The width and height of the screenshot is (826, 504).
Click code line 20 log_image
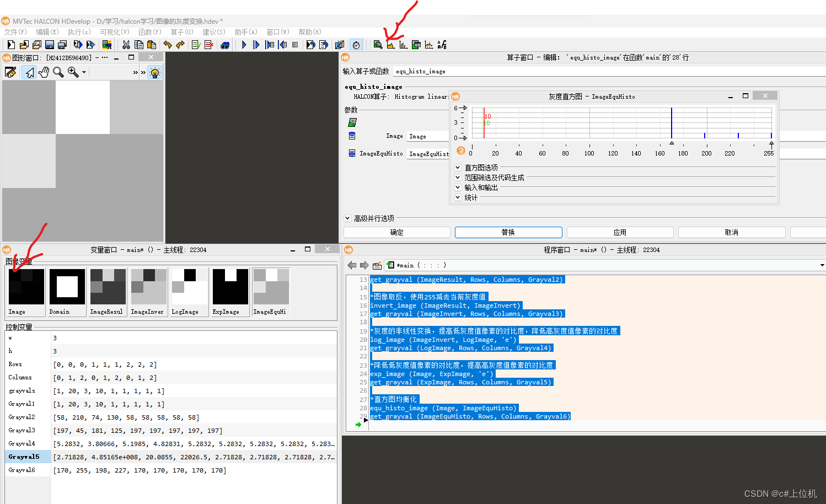pos(444,340)
